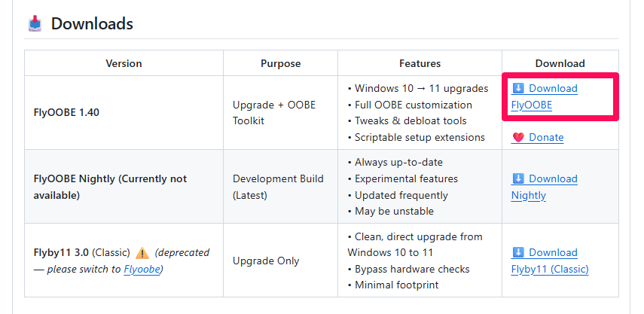Click the down-arrow icon beside Download FlyOOBE

tap(518, 88)
